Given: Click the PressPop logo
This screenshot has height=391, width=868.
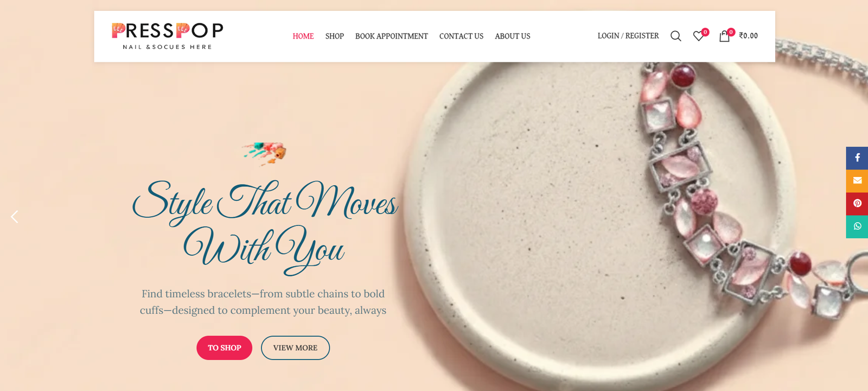Looking at the screenshot, I should pos(167,36).
